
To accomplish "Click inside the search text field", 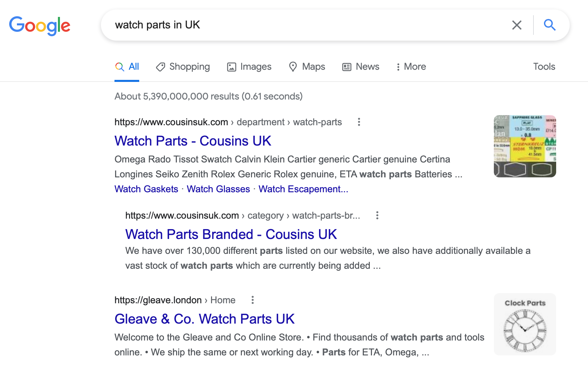I will coord(305,25).
